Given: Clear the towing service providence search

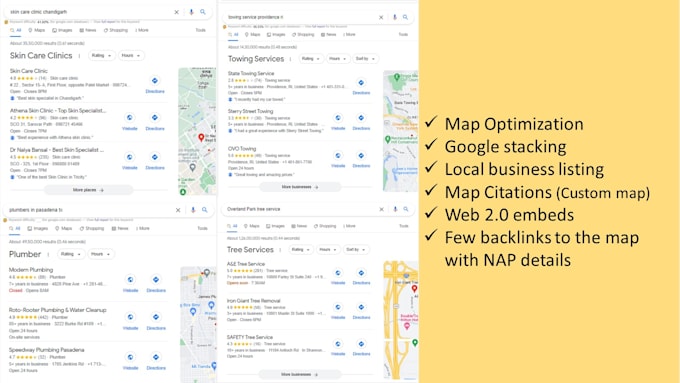Looking at the screenshot, I should click(381, 17).
